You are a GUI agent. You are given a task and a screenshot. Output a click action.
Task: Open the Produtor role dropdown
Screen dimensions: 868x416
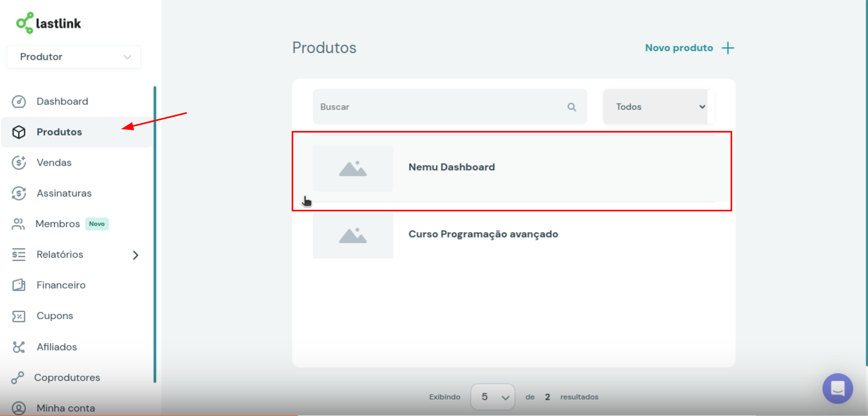(74, 57)
